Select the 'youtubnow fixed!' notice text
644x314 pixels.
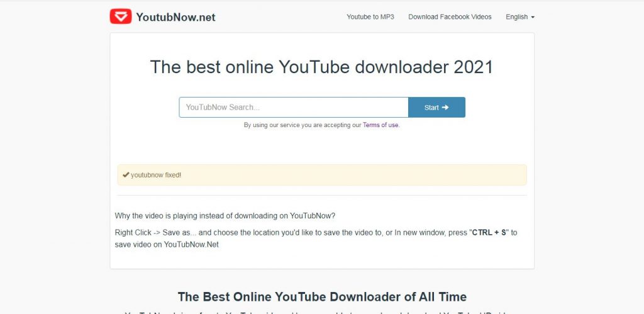tap(156, 175)
